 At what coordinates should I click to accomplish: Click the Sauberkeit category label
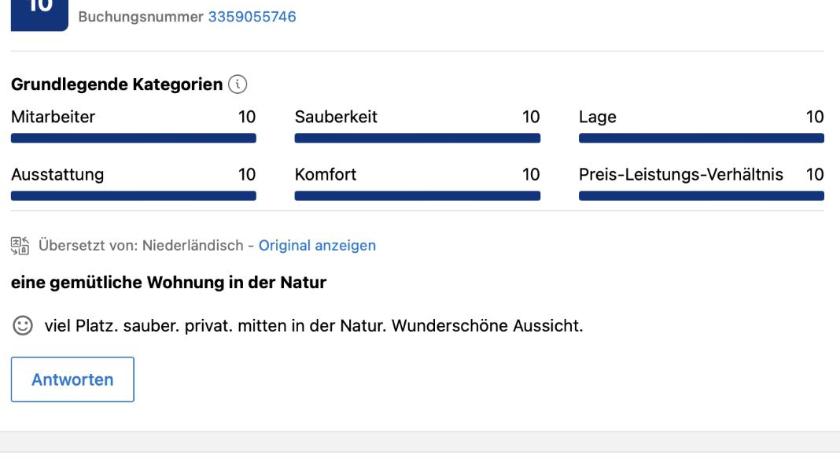click(x=336, y=117)
